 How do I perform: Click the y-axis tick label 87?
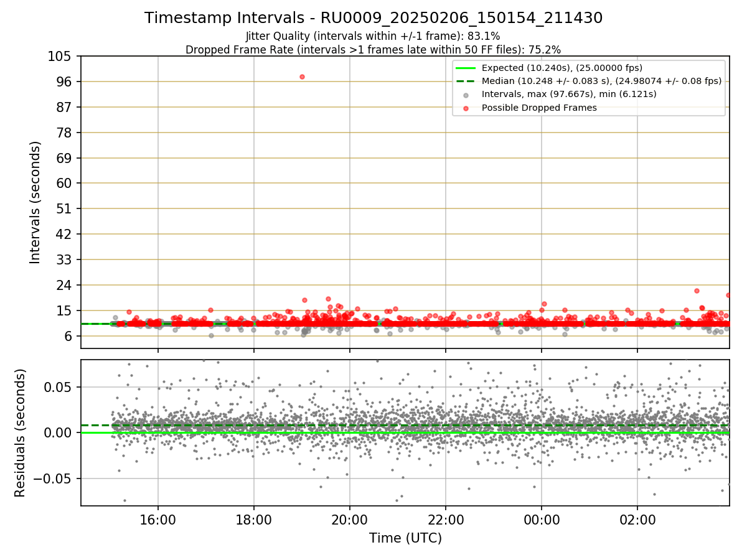65,107
